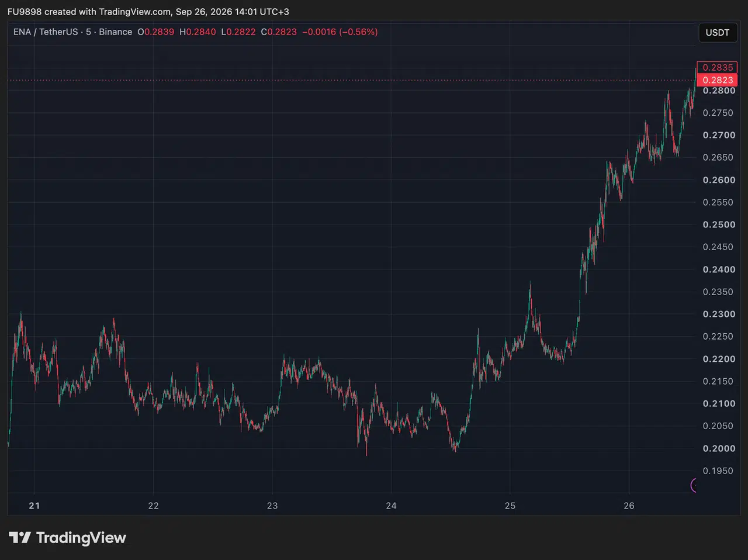Click the percent change −0.0016 (−0.56%) text
The height and width of the screenshot is (560, 748).
(x=340, y=32)
